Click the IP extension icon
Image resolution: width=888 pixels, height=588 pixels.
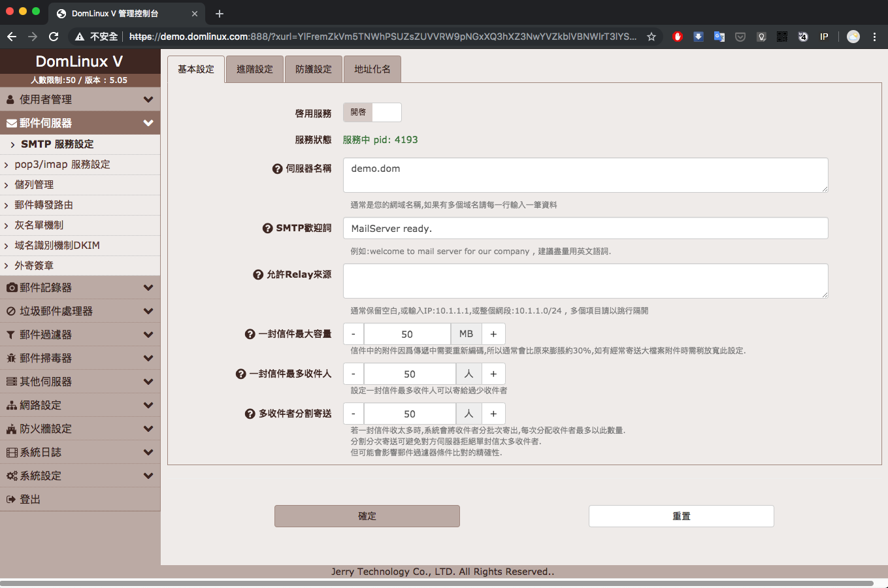tap(824, 37)
